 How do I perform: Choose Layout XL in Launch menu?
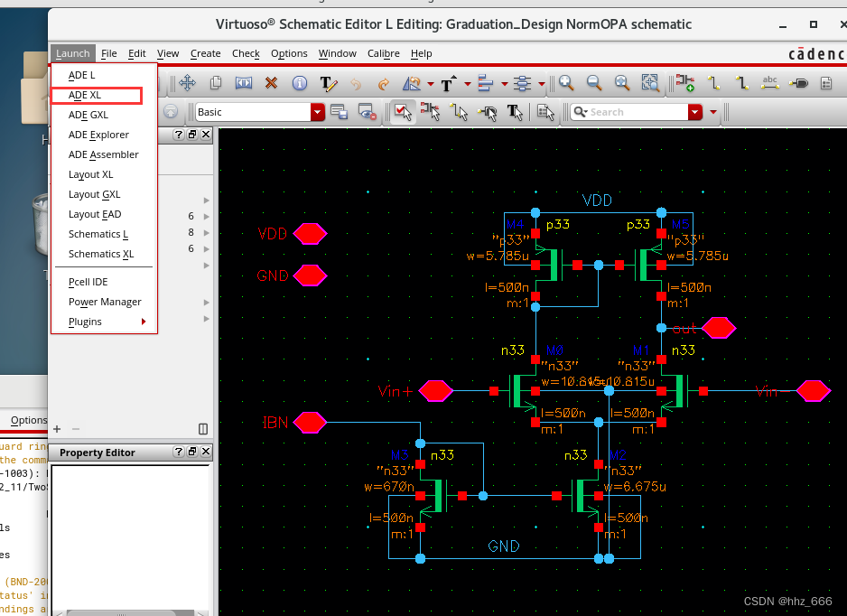point(90,174)
